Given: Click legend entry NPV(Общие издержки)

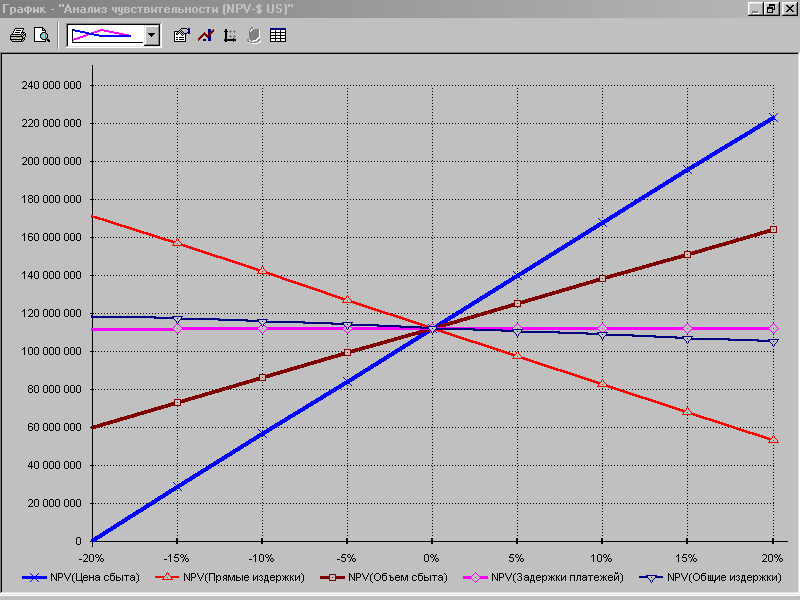Looking at the screenshot, I should coord(711,577).
